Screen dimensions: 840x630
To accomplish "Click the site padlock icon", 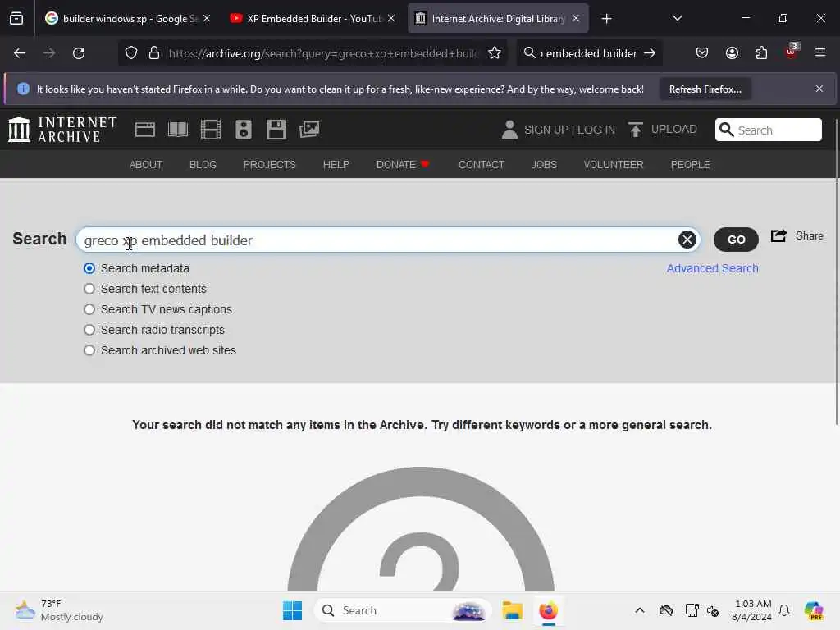I will [x=154, y=53].
